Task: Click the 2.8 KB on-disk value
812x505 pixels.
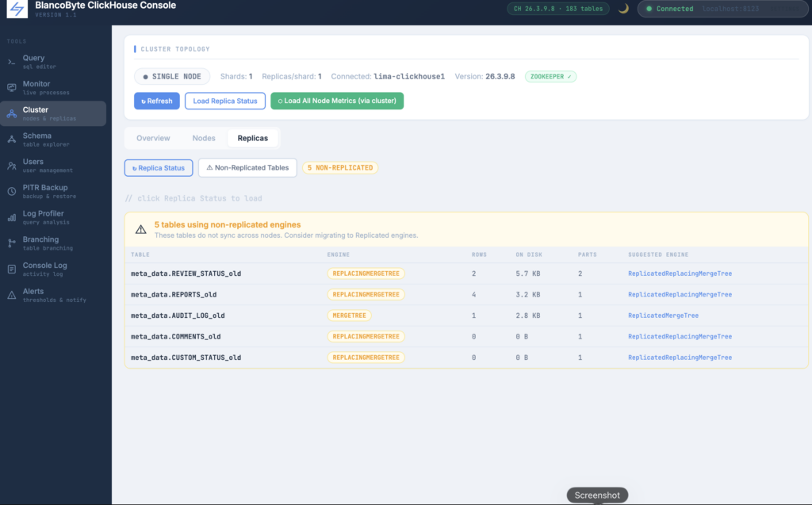Action: (x=527, y=316)
